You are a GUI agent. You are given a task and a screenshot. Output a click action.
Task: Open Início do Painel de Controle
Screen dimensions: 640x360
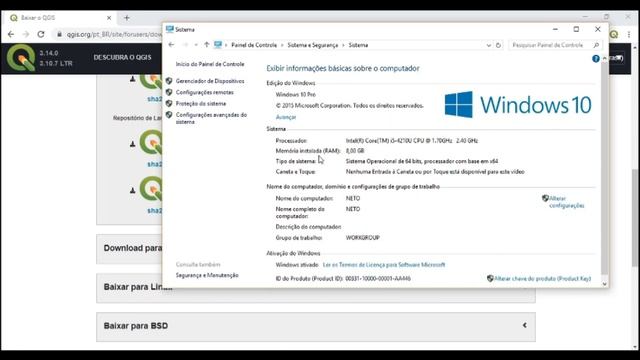(210, 64)
